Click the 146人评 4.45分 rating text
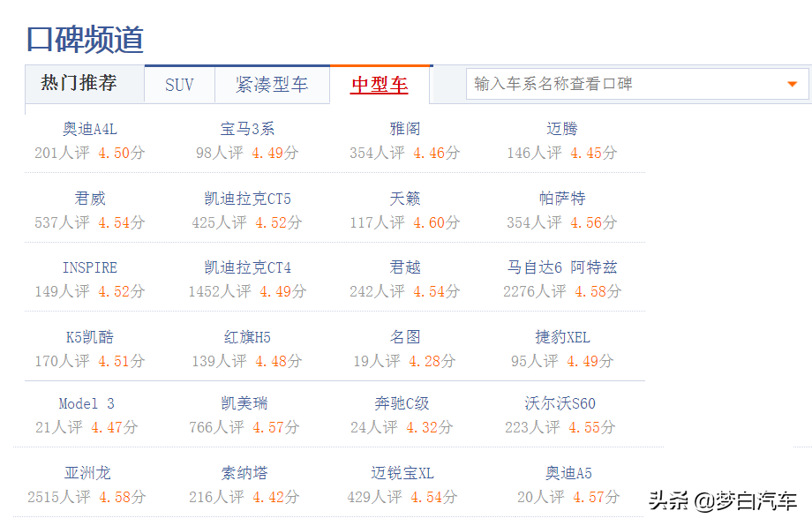812x526 pixels. [x=562, y=153]
